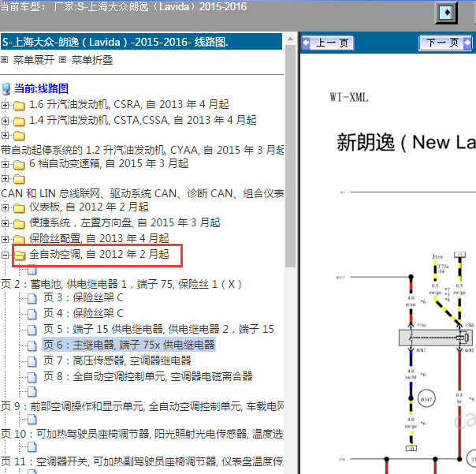Open CAN 和 LIN 总线联网 entry

[143, 193]
